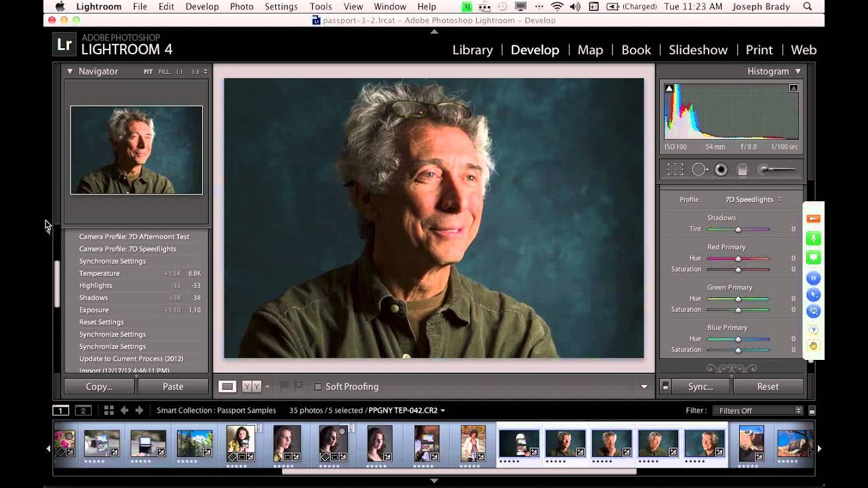Click the Copy... button
The height and width of the screenshot is (488, 868).
tap(99, 386)
